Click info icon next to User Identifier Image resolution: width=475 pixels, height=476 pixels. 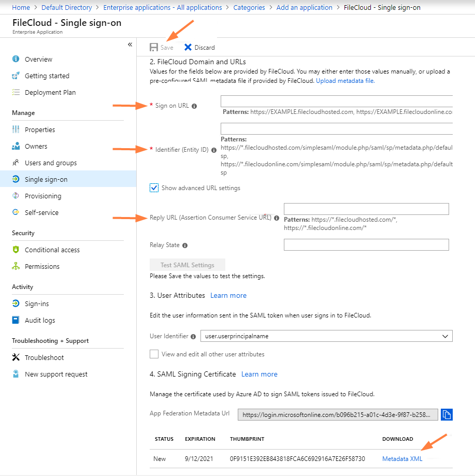click(x=193, y=336)
